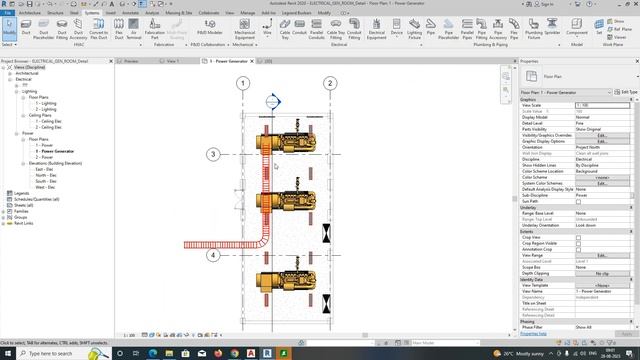Enable the Crop View checkbox
640x360 pixels.
578,238
